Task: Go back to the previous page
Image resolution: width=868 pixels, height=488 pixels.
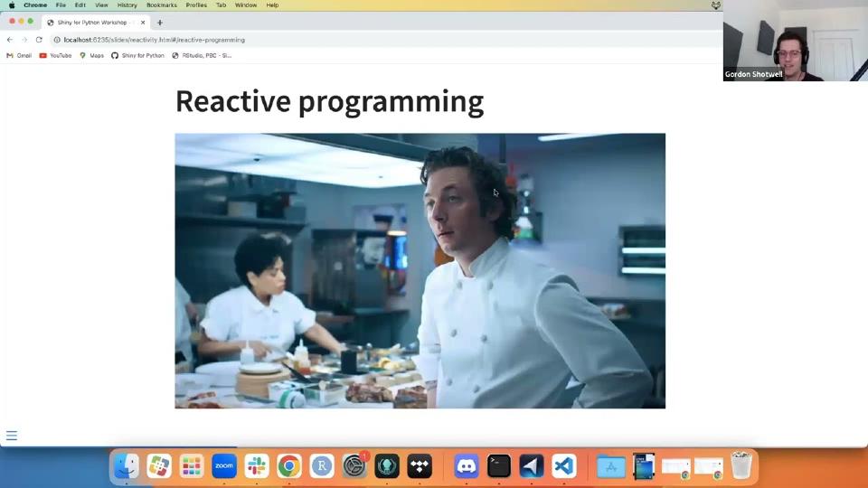Action: (10, 40)
